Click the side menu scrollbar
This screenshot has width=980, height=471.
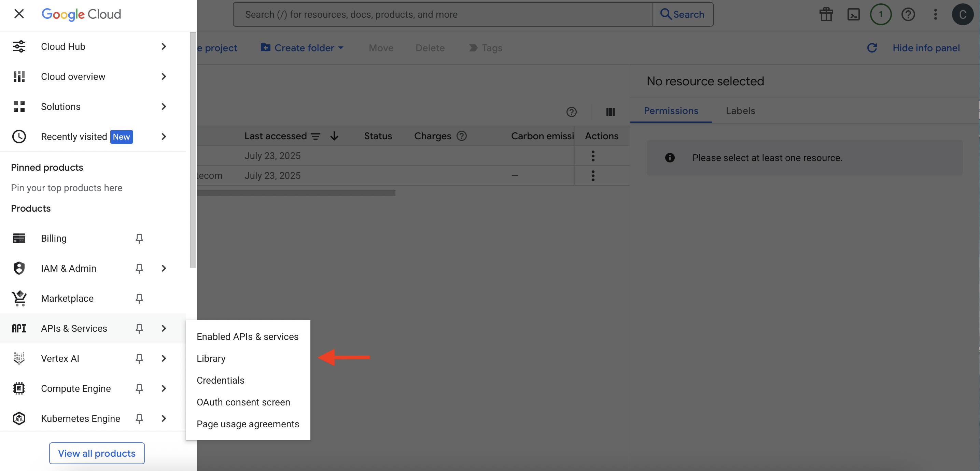tap(193, 150)
